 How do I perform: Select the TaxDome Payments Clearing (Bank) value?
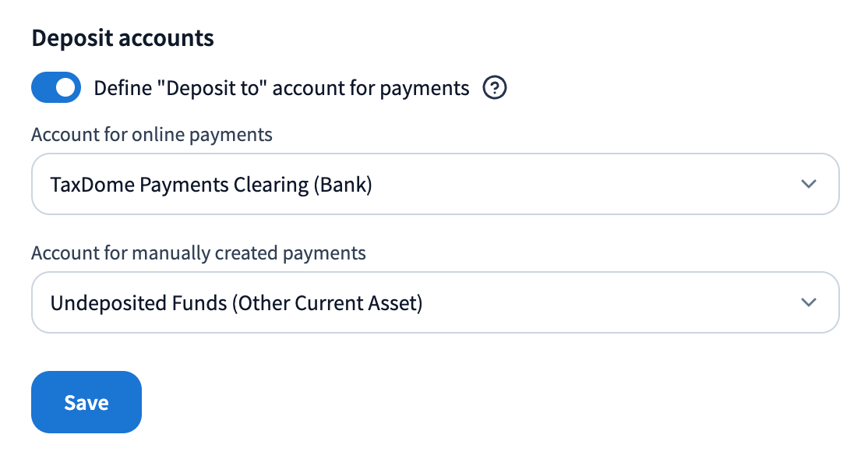(211, 185)
